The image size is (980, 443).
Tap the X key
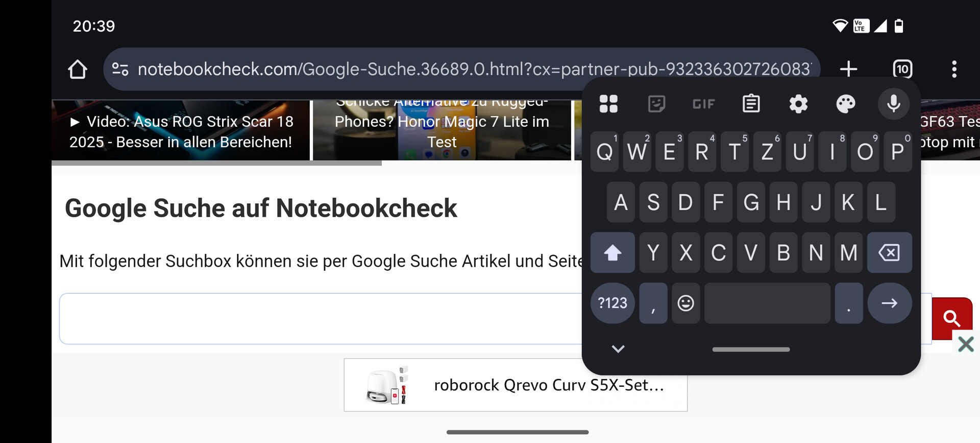pyautogui.click(x=685, y=252)
